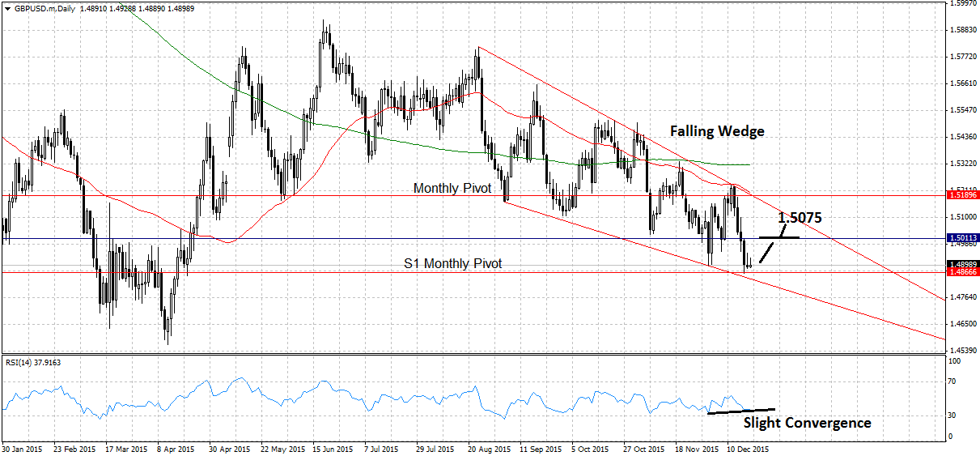Select the 10 Dec 2015 date label

pyautogui.click(x=747, y=448)
